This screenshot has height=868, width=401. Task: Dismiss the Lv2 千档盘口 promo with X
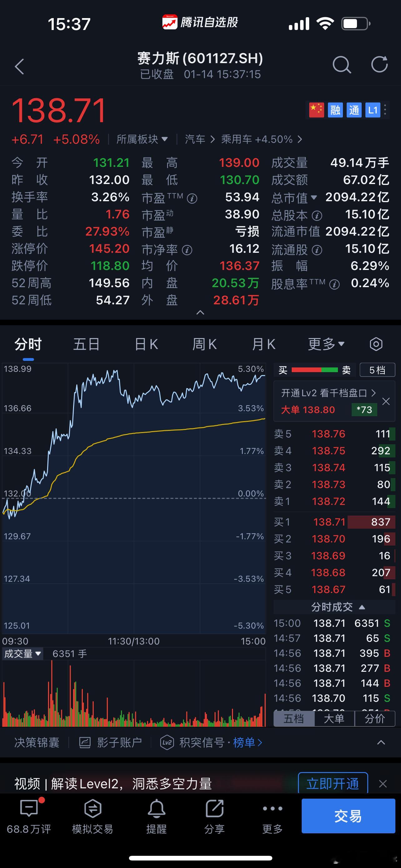click(x=386, y=401)
